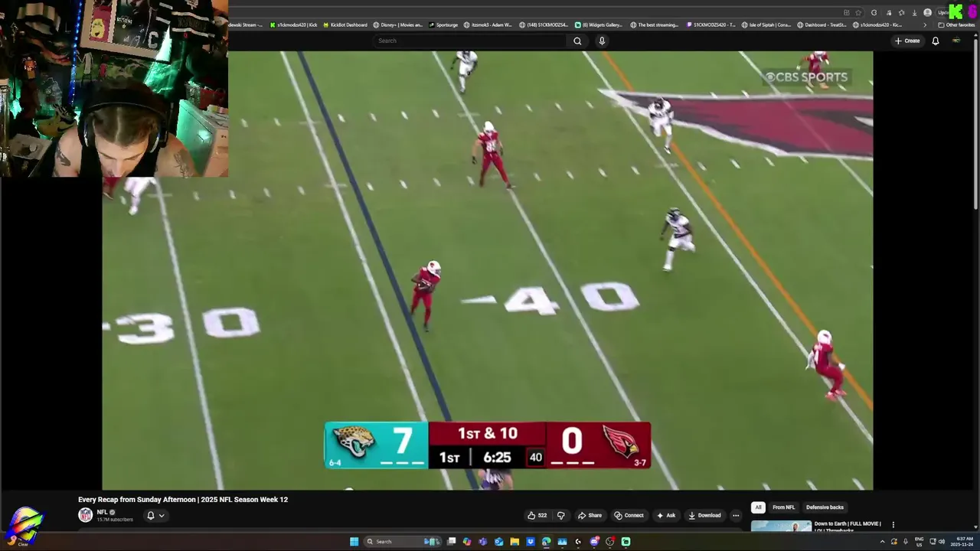Click the Ask button
This screenshot has width=980, height=551.
click(666, 515)
